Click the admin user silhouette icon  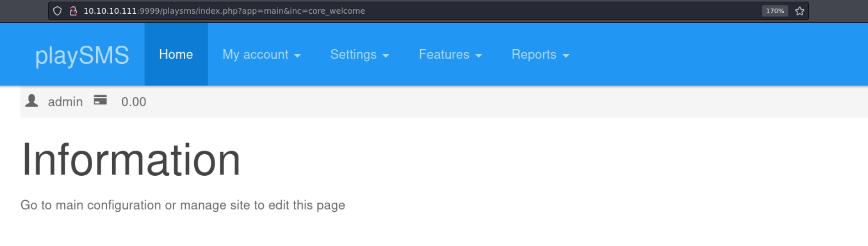pyautogui.click(x=31, y=100)
